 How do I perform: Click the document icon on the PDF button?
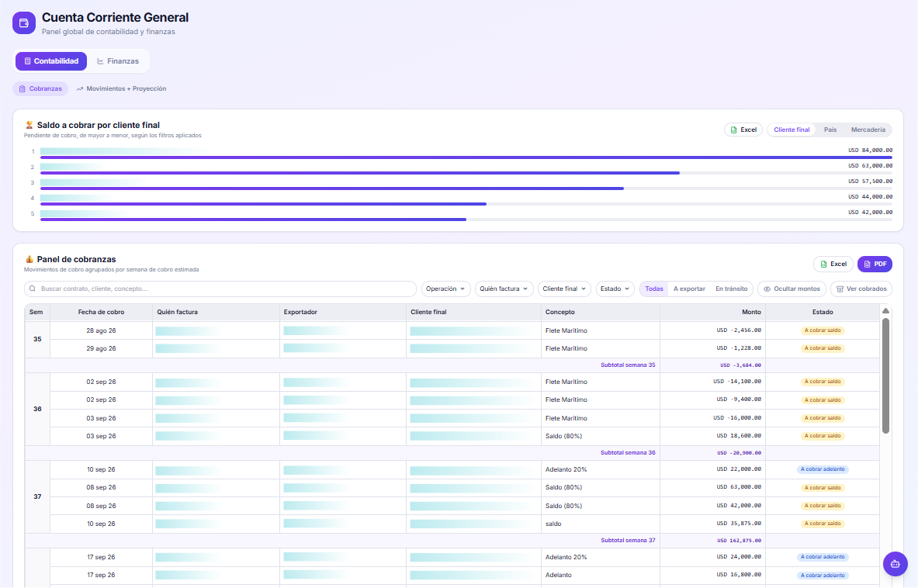click(867, 265)
